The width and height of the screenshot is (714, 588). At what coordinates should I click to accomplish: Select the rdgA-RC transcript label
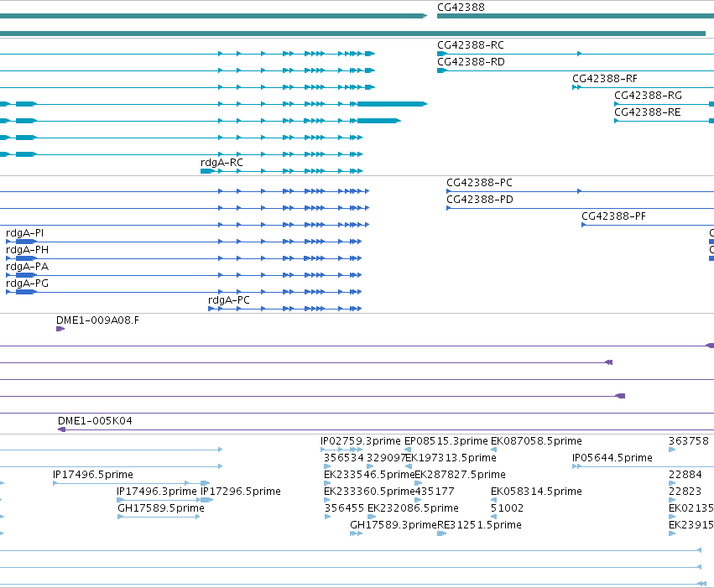pyautogui.click(x=221, y=163)
